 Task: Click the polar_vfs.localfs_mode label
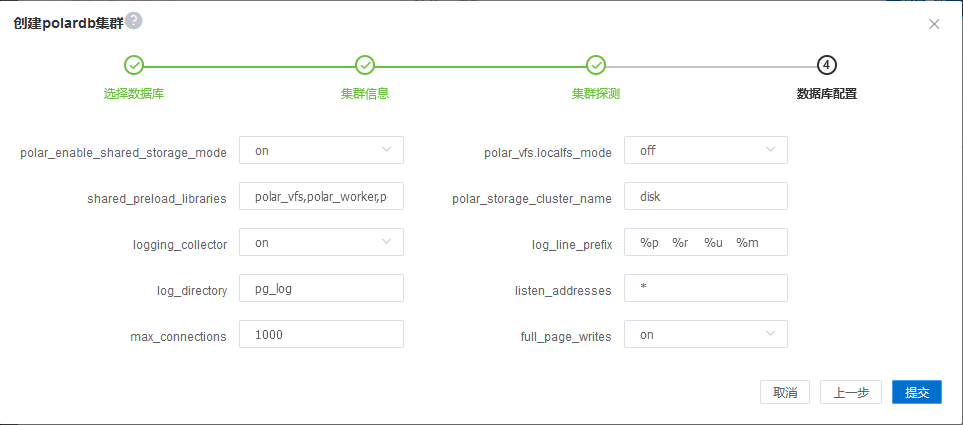click(x=548, y=153)
